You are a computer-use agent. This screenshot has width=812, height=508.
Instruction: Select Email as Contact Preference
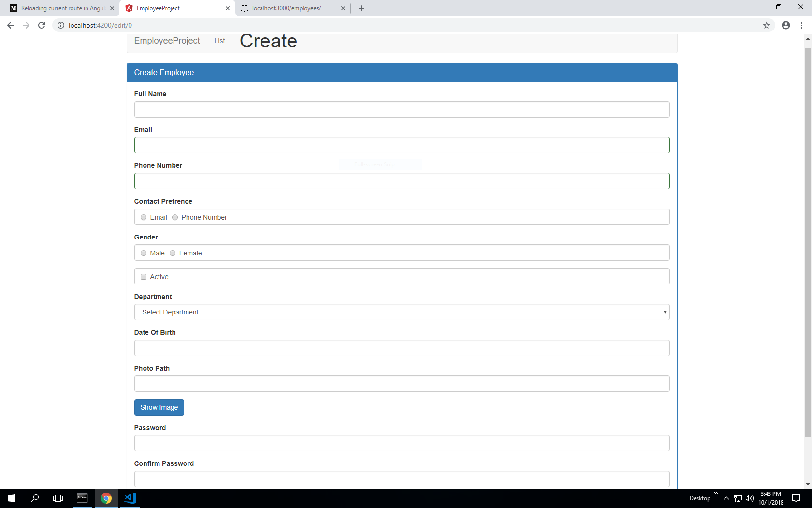(x=143, y=217)
